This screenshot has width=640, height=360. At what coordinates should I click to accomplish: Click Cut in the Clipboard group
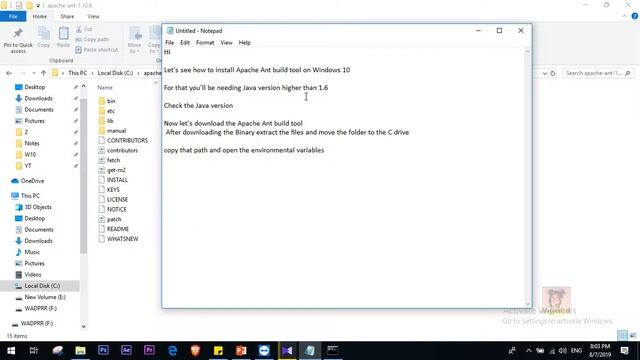coord(84,29)
